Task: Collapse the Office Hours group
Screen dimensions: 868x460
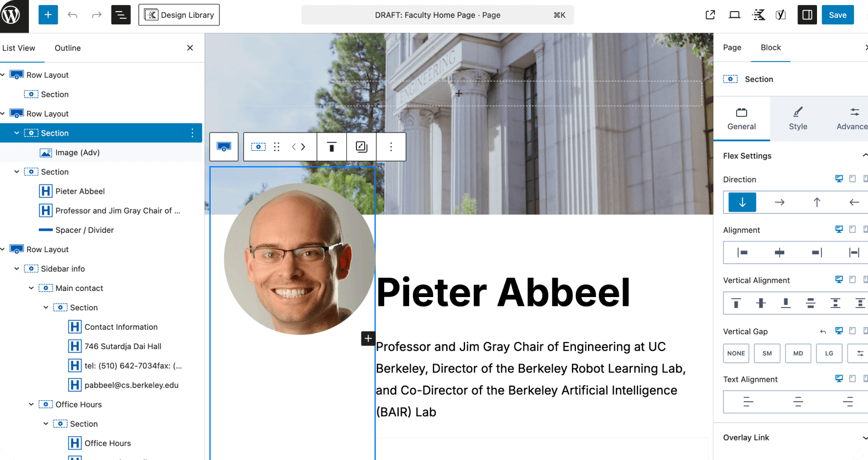Action: click(32, 405)
